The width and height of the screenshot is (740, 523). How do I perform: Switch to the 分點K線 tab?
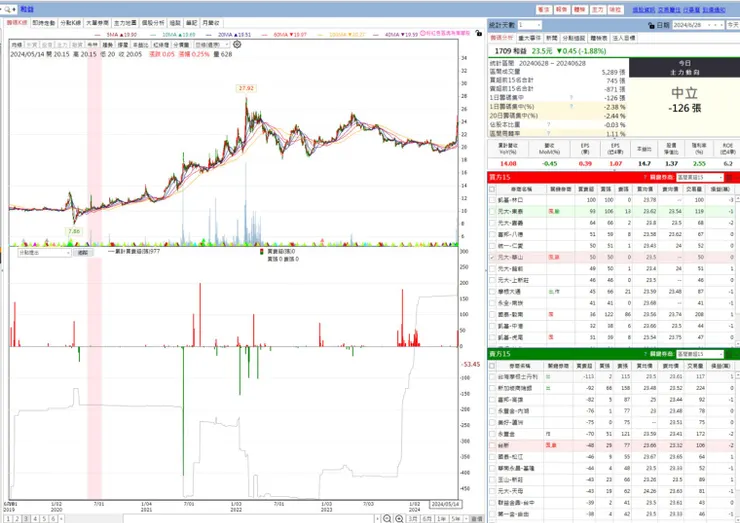tap(70, 23)
